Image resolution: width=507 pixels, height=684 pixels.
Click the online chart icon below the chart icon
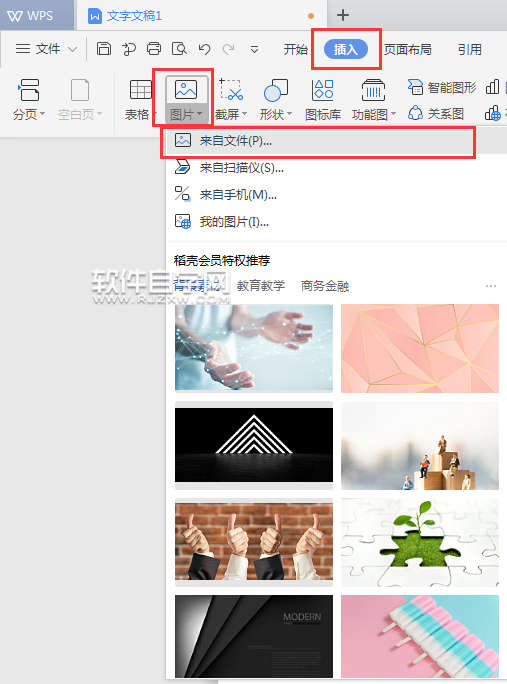[x=493, y=113]
